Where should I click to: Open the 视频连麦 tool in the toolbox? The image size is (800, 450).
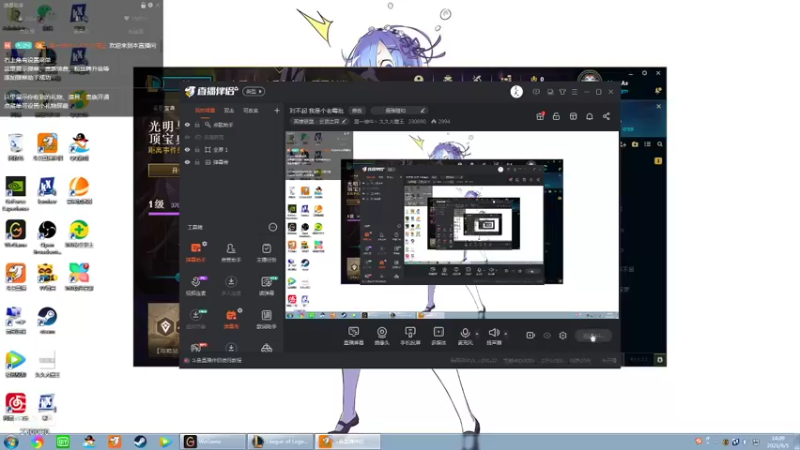point(196,286)
